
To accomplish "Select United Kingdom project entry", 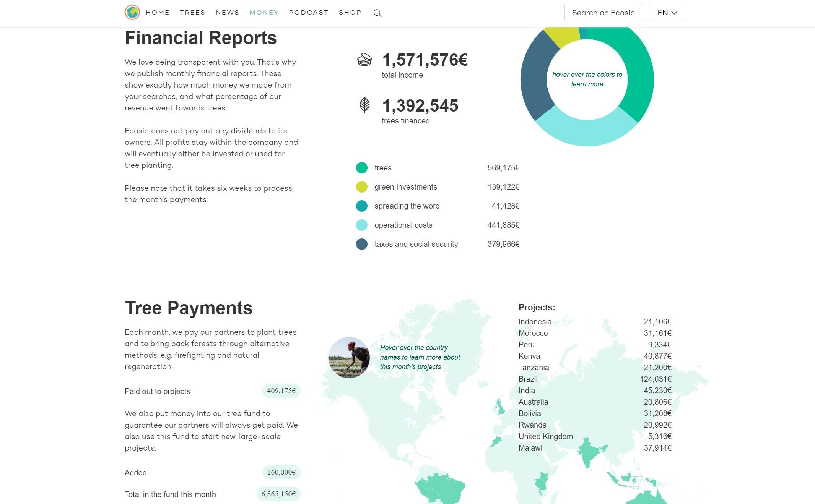I will [545, 436].
